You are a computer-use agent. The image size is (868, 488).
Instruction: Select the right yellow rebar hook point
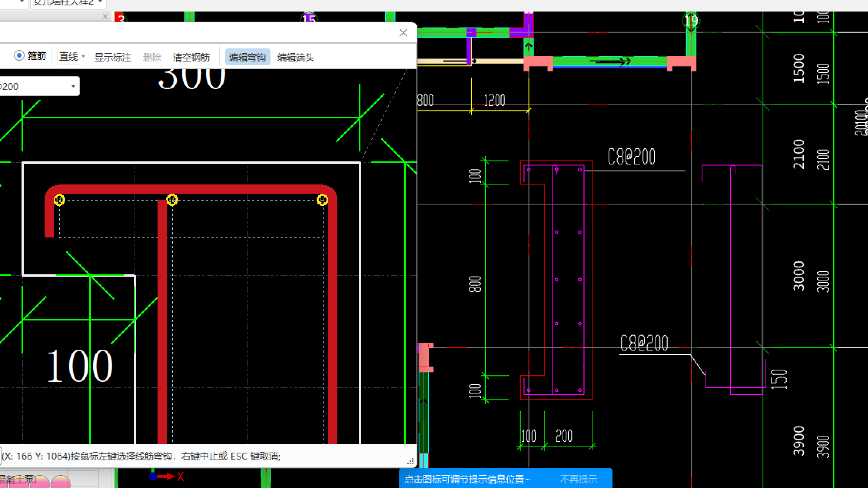(x=322, y=200)
